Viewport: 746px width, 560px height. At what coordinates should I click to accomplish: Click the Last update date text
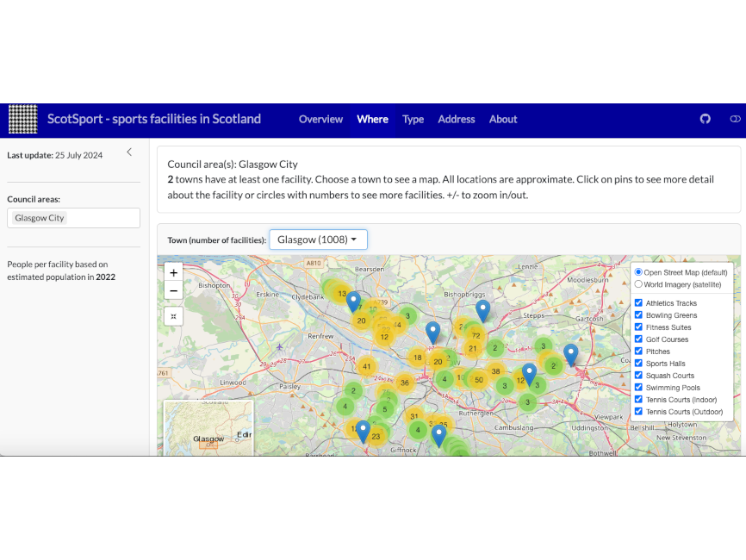55,155
